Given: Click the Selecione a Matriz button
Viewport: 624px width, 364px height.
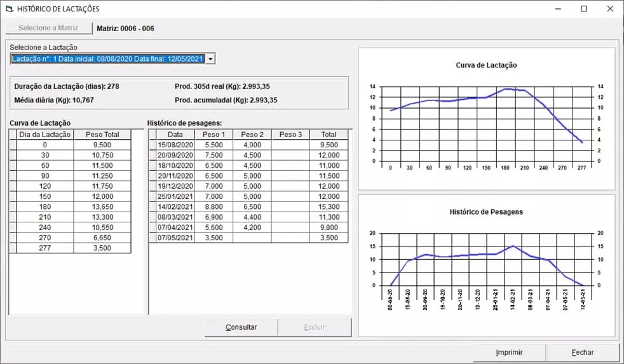Looking at the screenshot, I should [48, 28].
